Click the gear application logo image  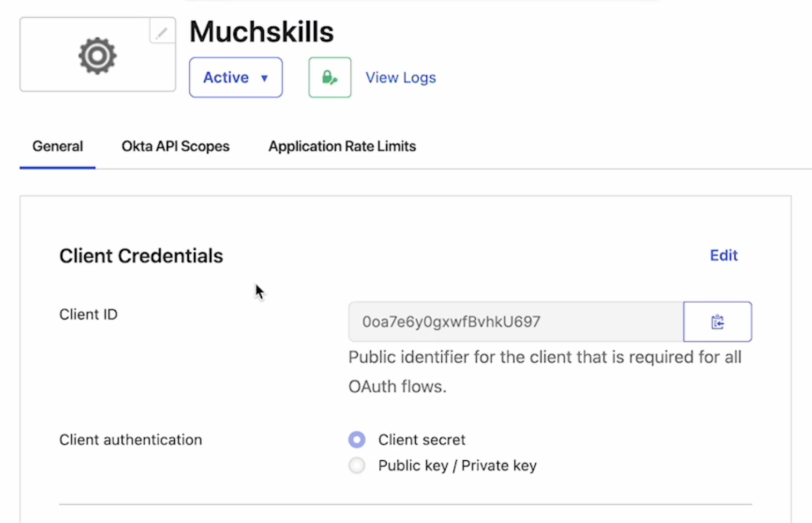tap(98, 56)
